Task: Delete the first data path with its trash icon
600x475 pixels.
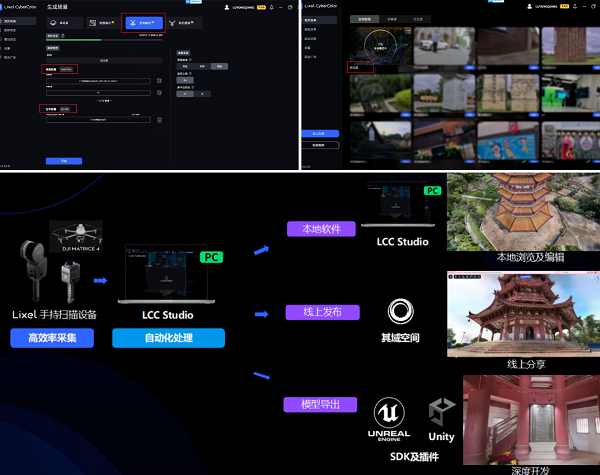Action: (x=159, y=81)
